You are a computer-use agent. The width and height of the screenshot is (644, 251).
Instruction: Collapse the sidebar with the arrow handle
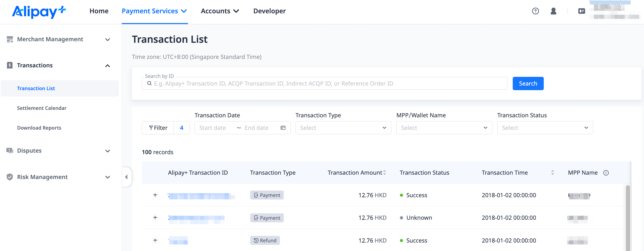(x=126, y=177)
